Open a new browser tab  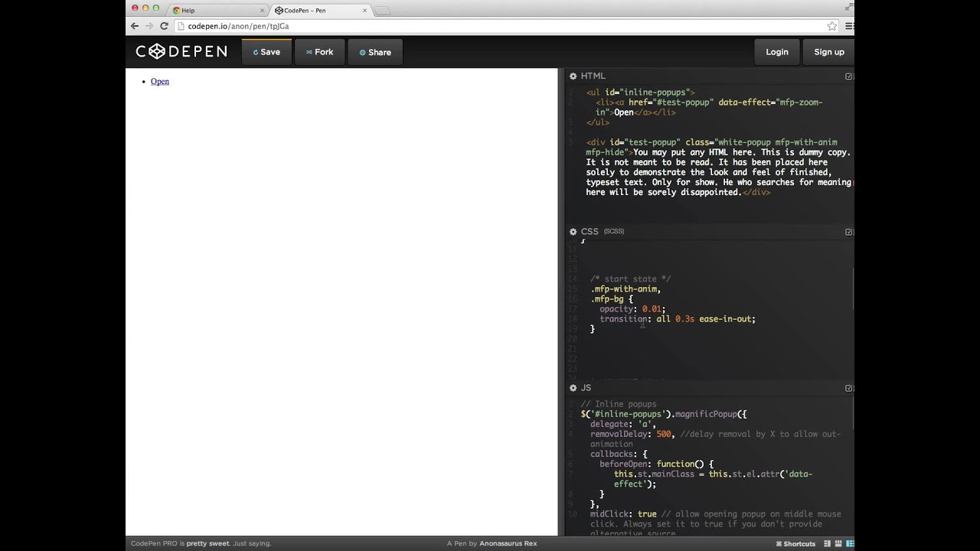pyautogui.click(x=382, y=11)
